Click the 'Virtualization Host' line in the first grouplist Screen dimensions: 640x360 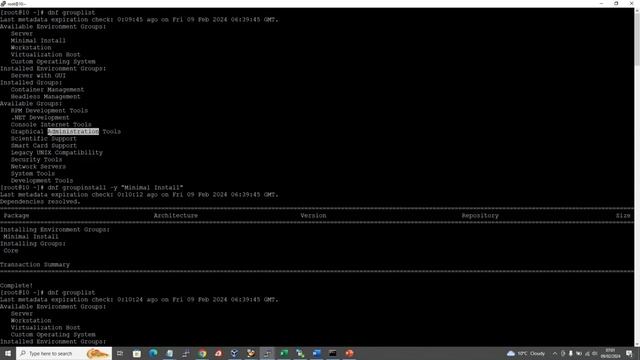pyautogui.click(x=45, y=54)
